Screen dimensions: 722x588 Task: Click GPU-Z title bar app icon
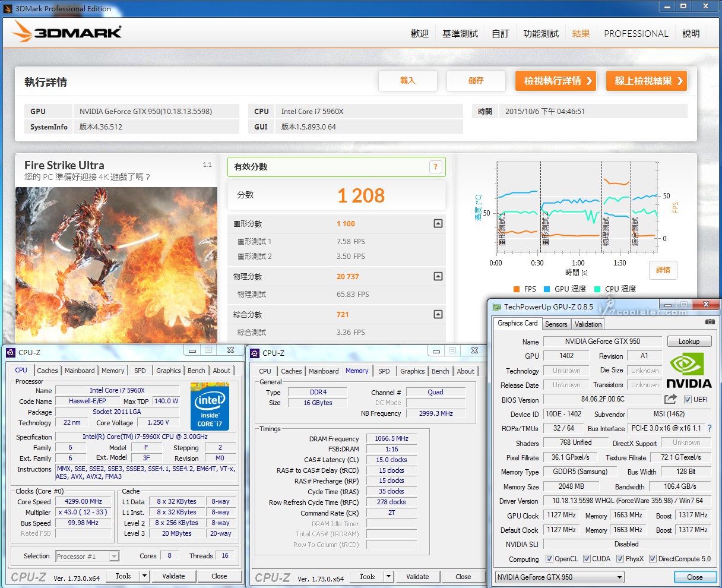tap(497, 307)
